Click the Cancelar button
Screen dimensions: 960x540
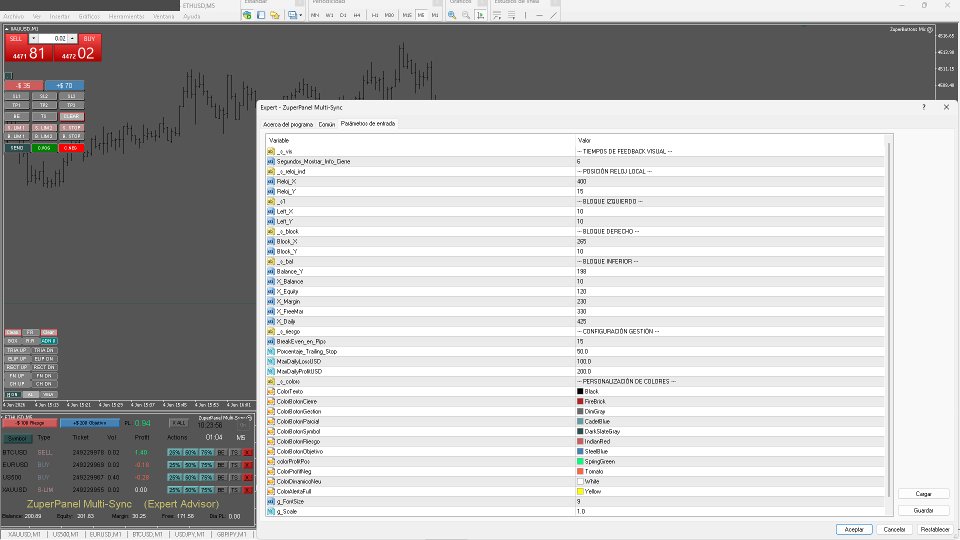tap(894, 530)
